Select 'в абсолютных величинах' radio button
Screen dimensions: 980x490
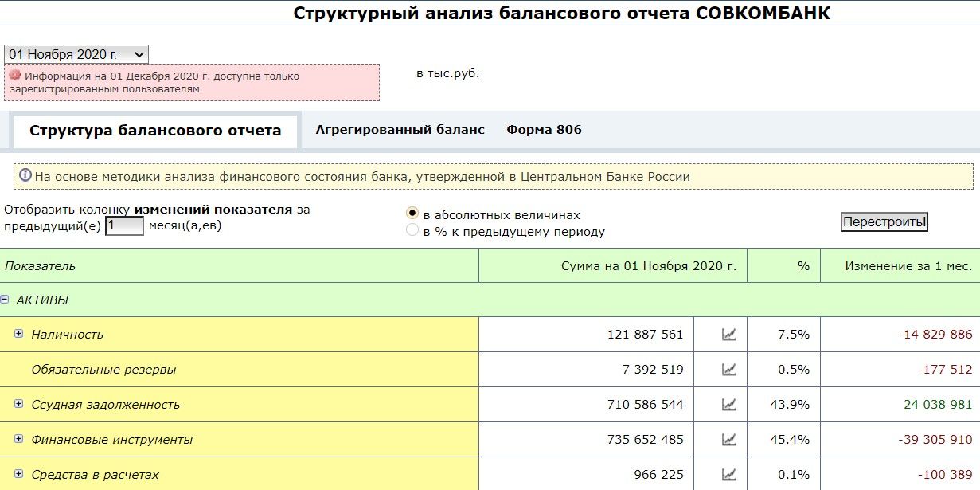coord(412,214)
